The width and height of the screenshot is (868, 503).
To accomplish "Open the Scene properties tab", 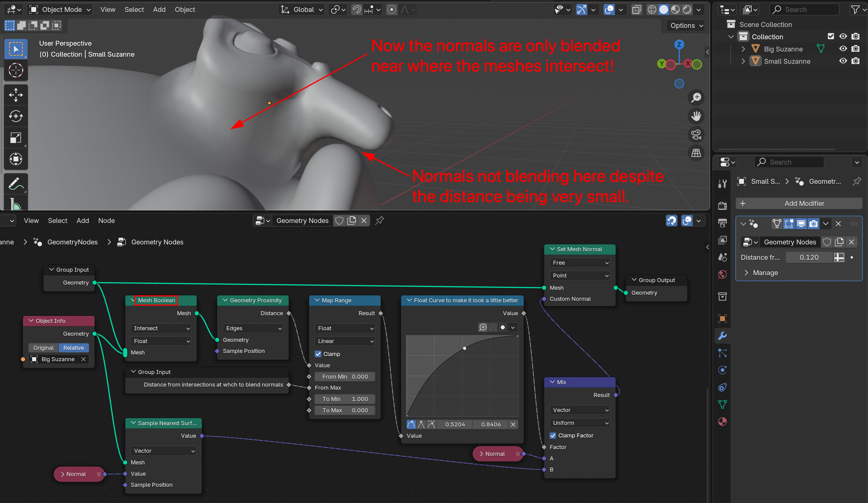I will point(722,257).
